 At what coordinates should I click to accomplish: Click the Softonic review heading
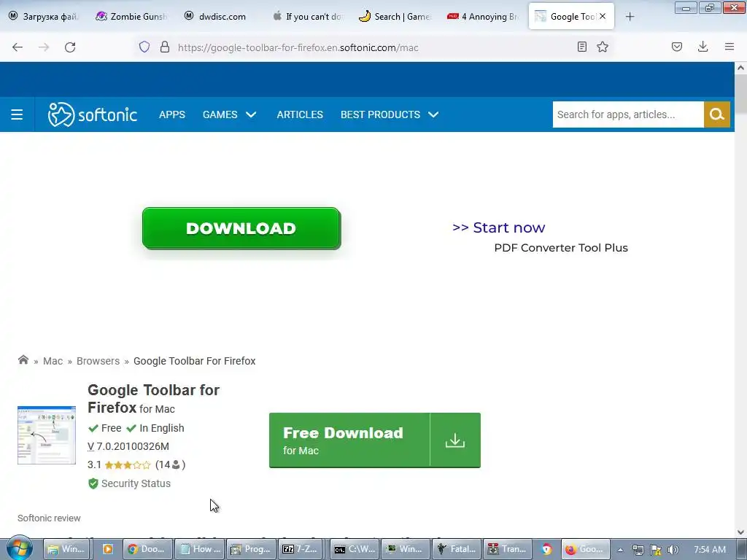point(49,518)
